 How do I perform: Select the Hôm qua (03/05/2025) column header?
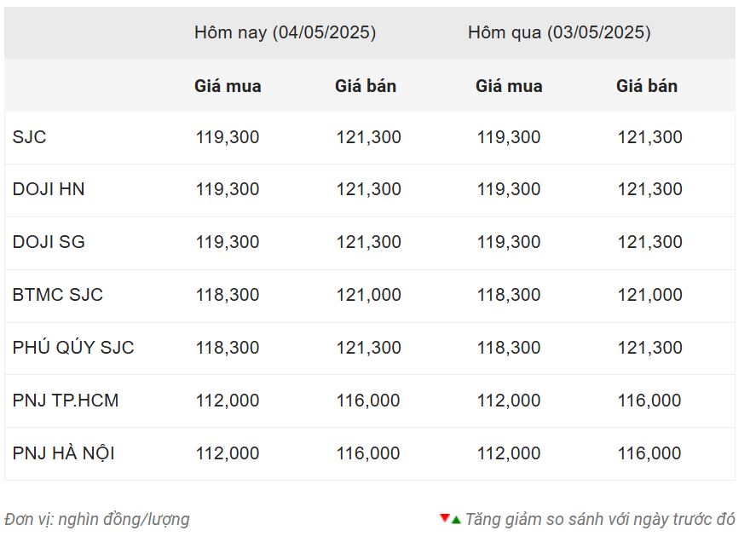[559, 32]
